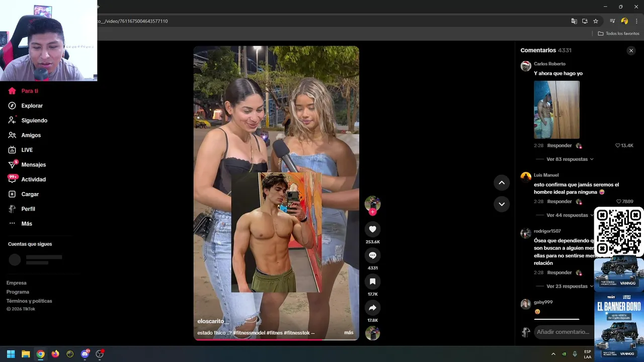Click Chrome's install app icon
This screenshot has width=644, height=362.
click(585, 21)
